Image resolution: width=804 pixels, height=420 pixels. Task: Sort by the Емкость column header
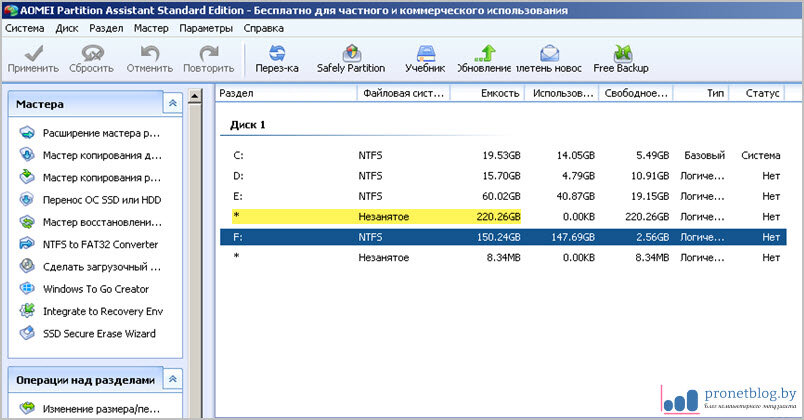coord(487,93)
